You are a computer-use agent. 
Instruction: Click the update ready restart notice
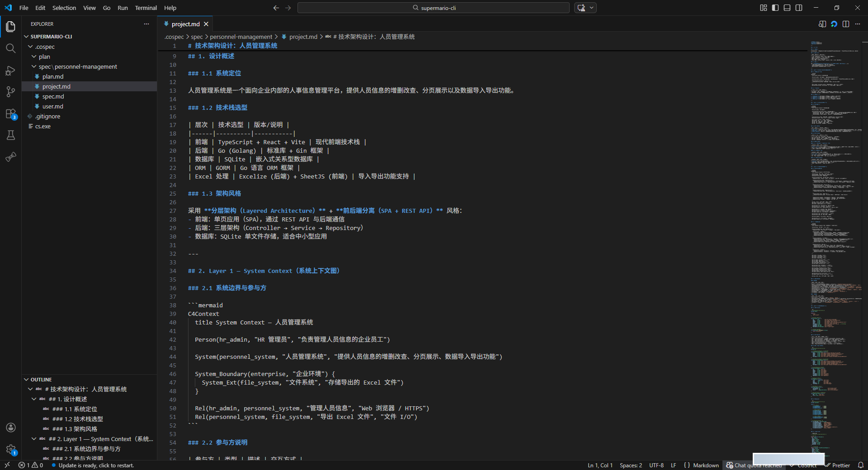pos(96,465)
